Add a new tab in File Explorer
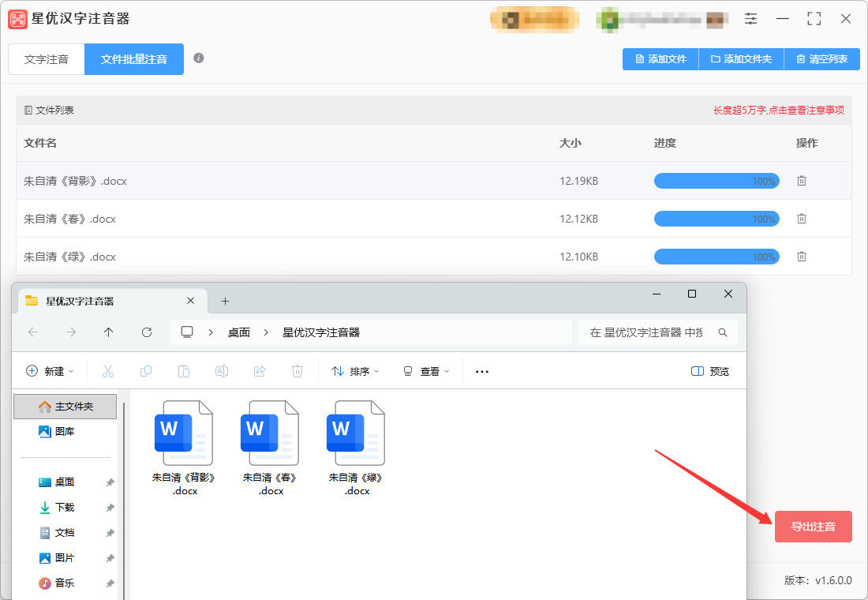 pyautogui.click(x=226, y=301)
